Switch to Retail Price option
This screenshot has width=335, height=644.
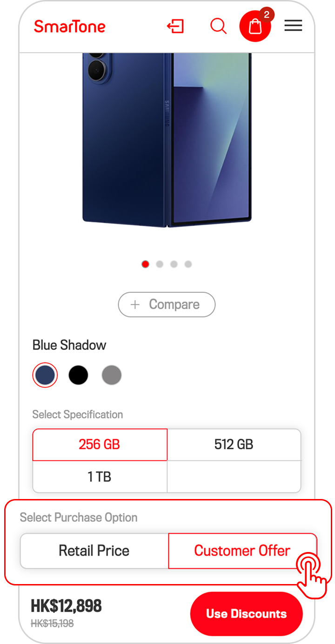click(94, 551)
